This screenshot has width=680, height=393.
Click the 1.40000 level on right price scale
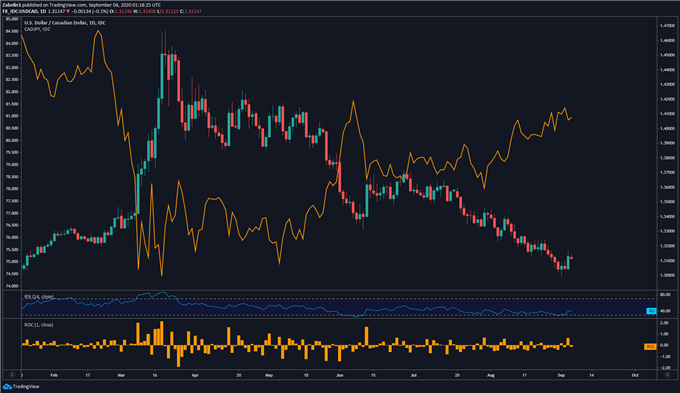(x=667, y=128)
